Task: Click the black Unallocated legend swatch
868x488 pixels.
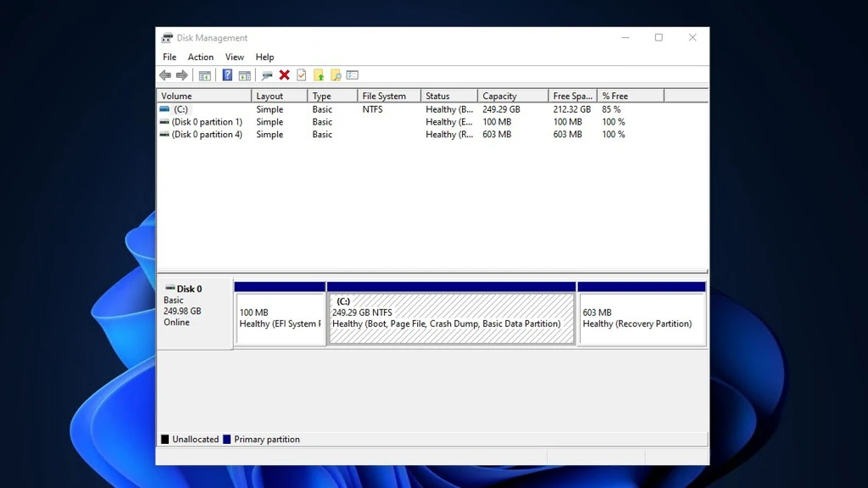Action: point(165,440)
